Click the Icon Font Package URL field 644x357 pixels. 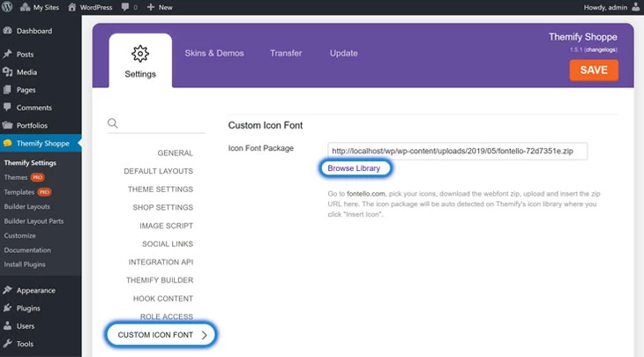coord(458,151)
